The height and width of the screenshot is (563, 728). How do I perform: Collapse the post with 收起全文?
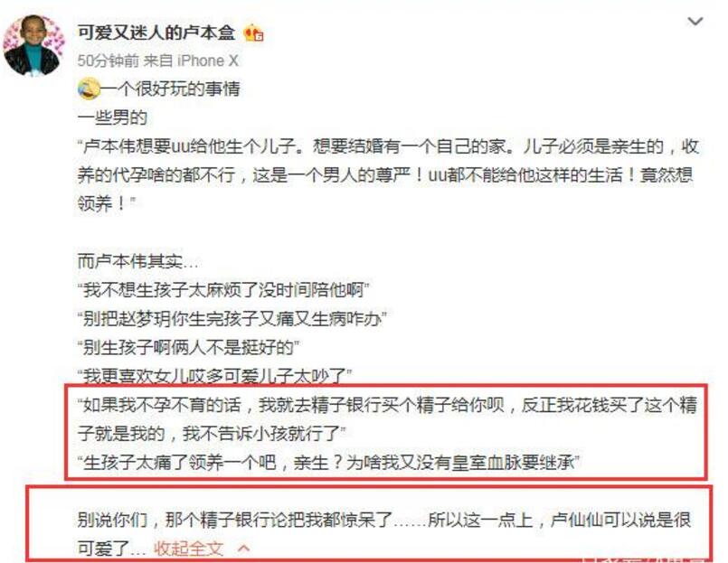pos(189,549)
